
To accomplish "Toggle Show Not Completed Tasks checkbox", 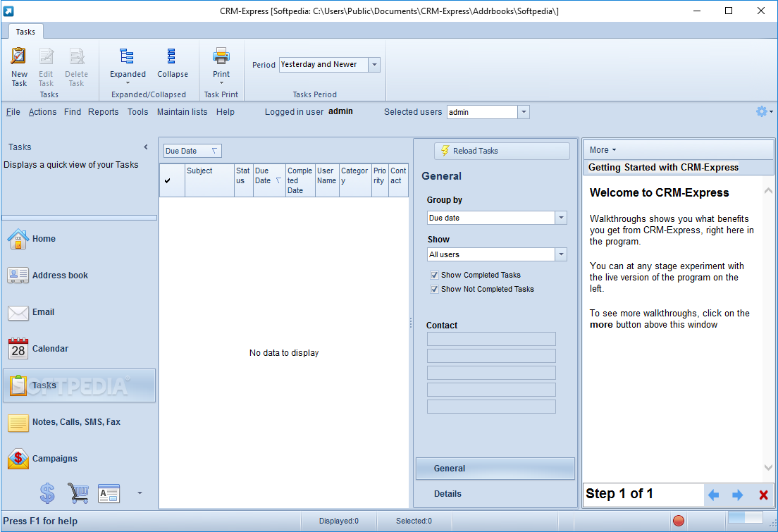I will click(435, 290).
